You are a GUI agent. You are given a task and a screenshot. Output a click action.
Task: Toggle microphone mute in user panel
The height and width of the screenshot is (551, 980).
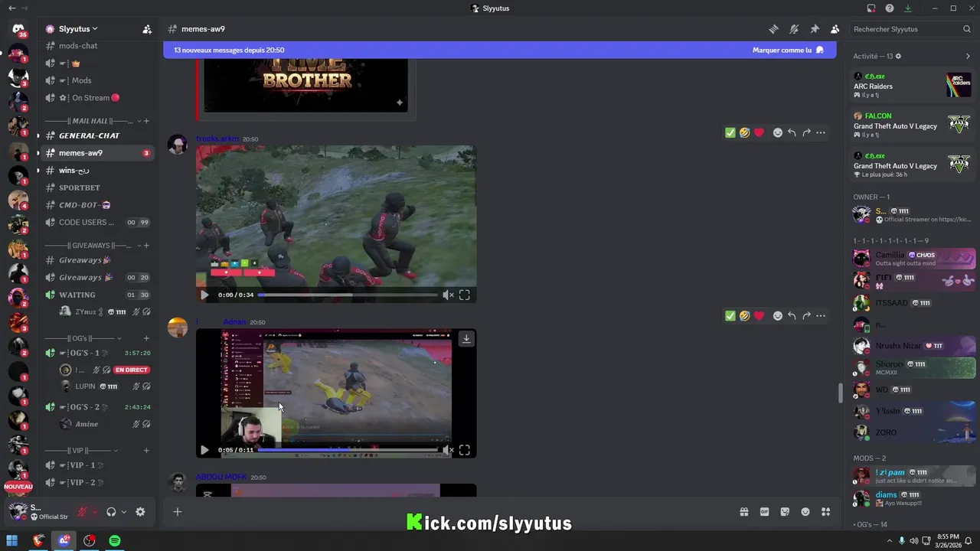82,512
